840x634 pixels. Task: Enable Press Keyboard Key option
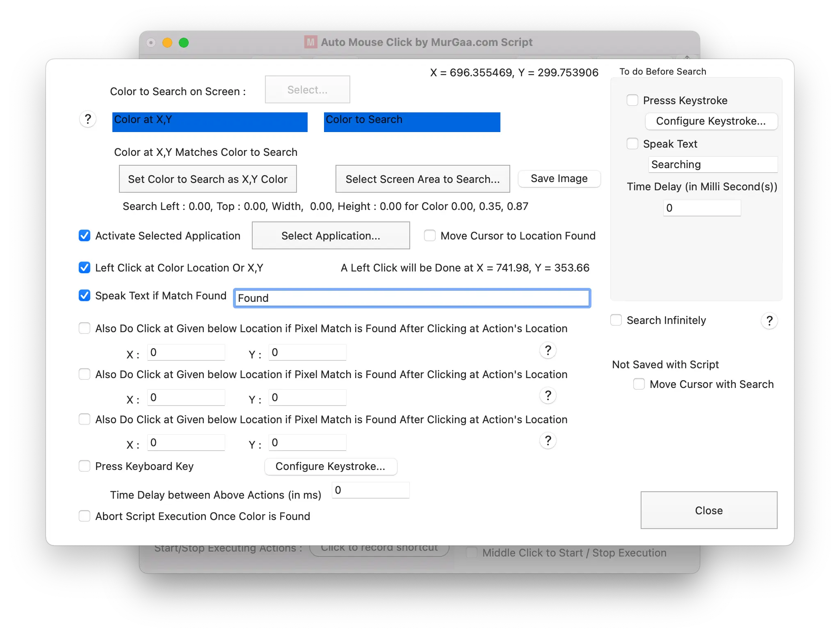pos(84,466)
